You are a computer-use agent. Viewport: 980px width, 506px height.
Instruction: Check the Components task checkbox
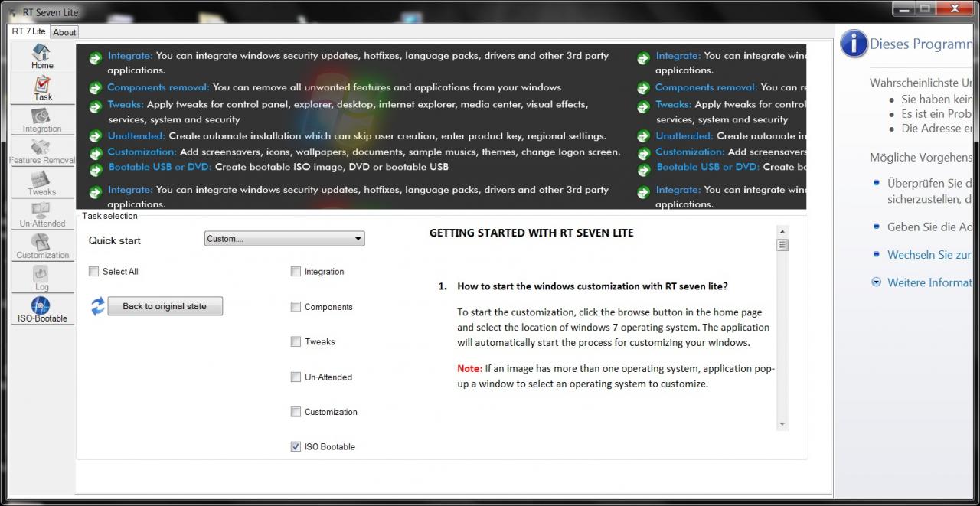[x=296, y=306]
